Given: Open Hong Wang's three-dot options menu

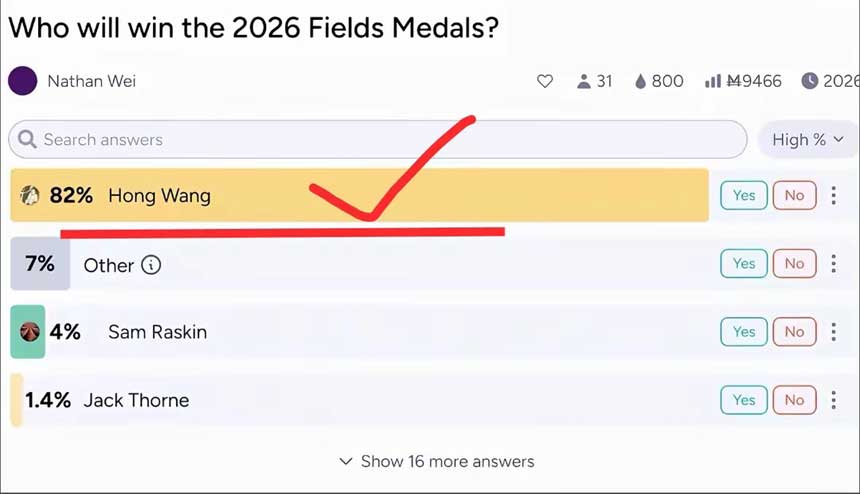Looking at the screenshot, I should tap(833, 195).
